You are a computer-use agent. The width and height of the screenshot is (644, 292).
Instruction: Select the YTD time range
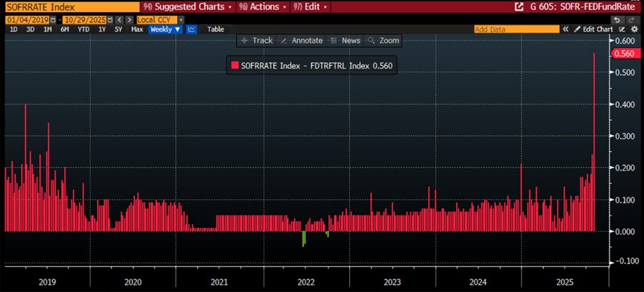84,29
